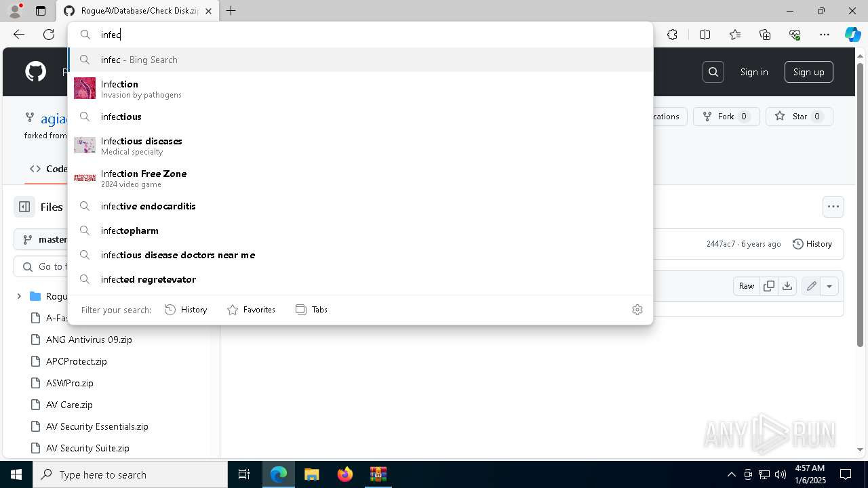Image resolution: width=868 pixels, height=488 pixels.
Task: Open a new browser tab
Action: pyautogui.click(x=231, y=11)
